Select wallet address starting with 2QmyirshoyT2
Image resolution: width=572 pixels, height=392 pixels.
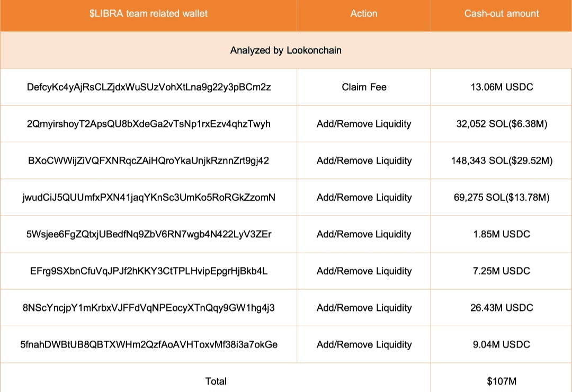click(148, 124)
